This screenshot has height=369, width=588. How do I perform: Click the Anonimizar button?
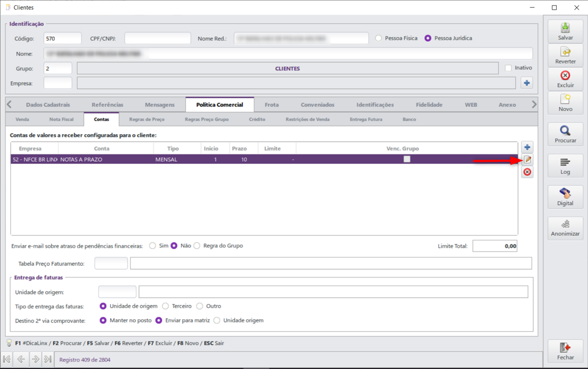coord(565,228)
